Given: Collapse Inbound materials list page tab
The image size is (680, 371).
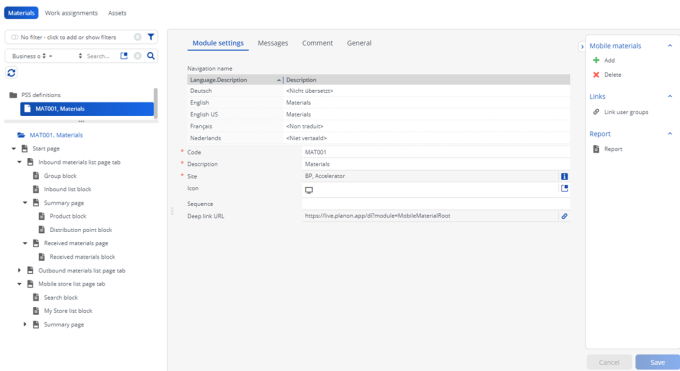Looking at the screenshot, I should [19, 162].
